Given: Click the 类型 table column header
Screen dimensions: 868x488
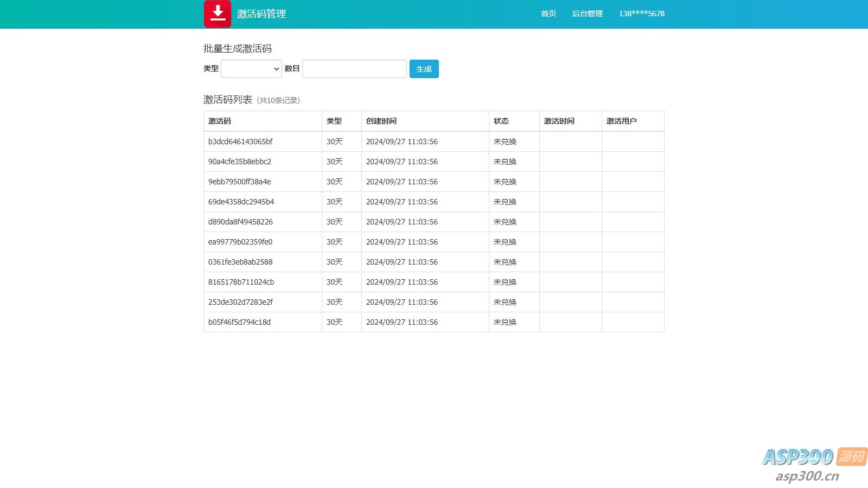Looking at the screenshot, I should 334,121.
